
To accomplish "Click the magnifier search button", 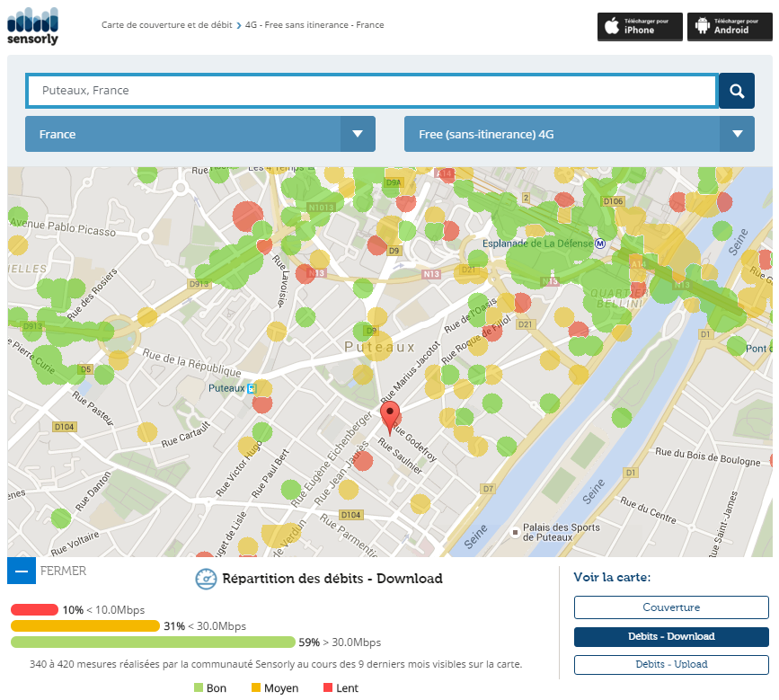I will [x=736, y=91].
